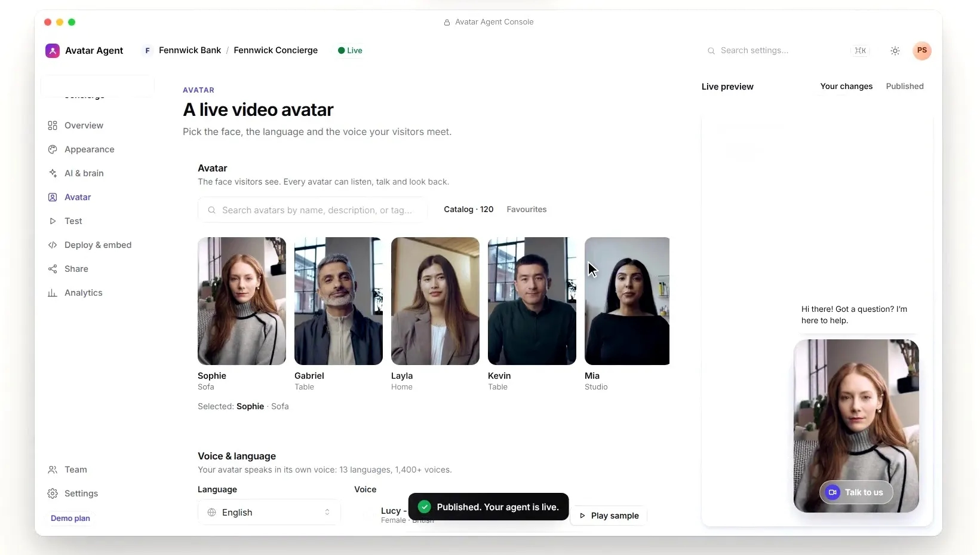Click the Avatar sidebar icon
980x555 pixels.
(x=53, y=197)
